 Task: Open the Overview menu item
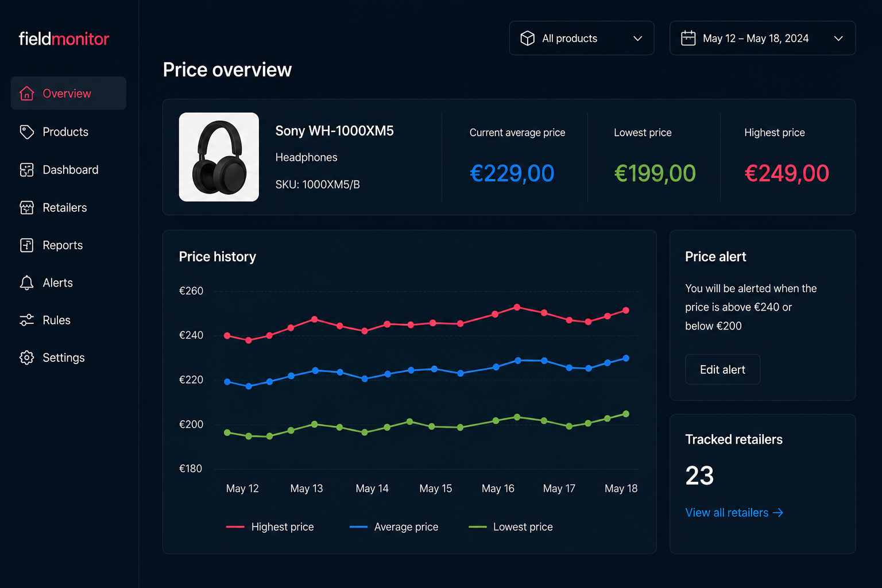coord(68,93)
